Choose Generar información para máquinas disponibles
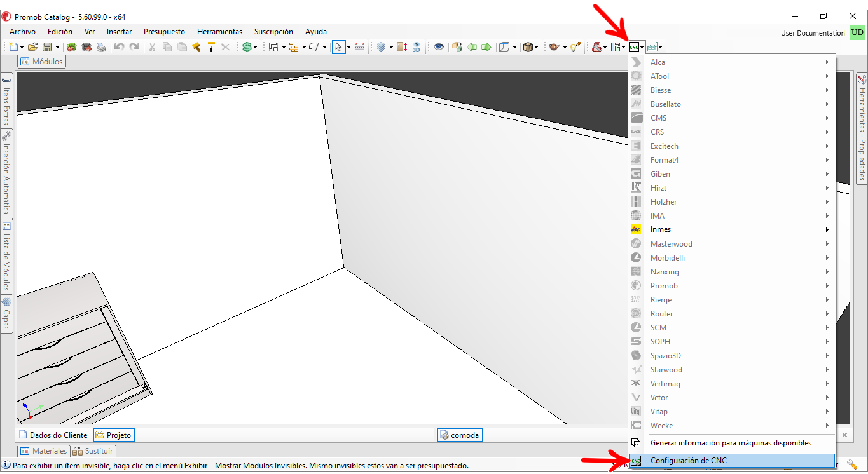Image resolution: width=868 pixels, height=474 pixels. point(731,443)
